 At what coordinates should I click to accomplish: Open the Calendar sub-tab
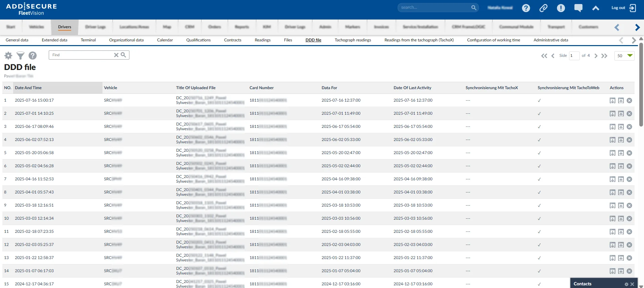(x=165, y=40)
